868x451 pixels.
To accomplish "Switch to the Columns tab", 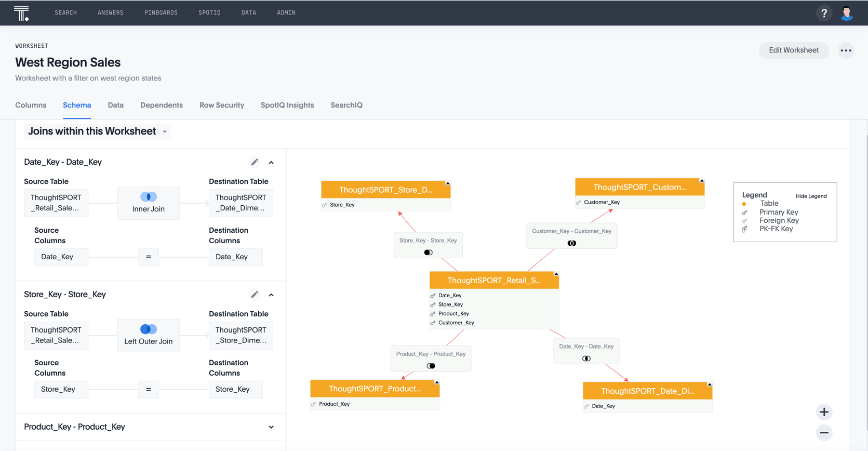I will (x=31, y=105).
